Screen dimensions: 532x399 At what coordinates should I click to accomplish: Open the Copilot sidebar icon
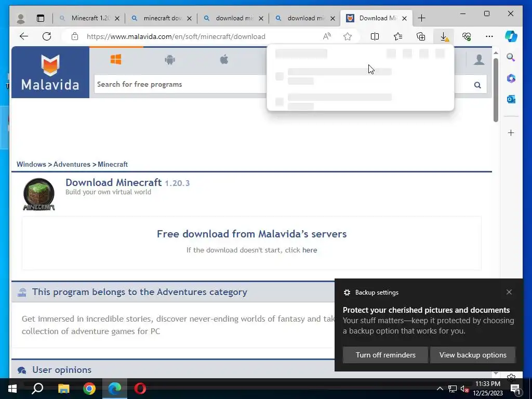(x=511, y=36)
